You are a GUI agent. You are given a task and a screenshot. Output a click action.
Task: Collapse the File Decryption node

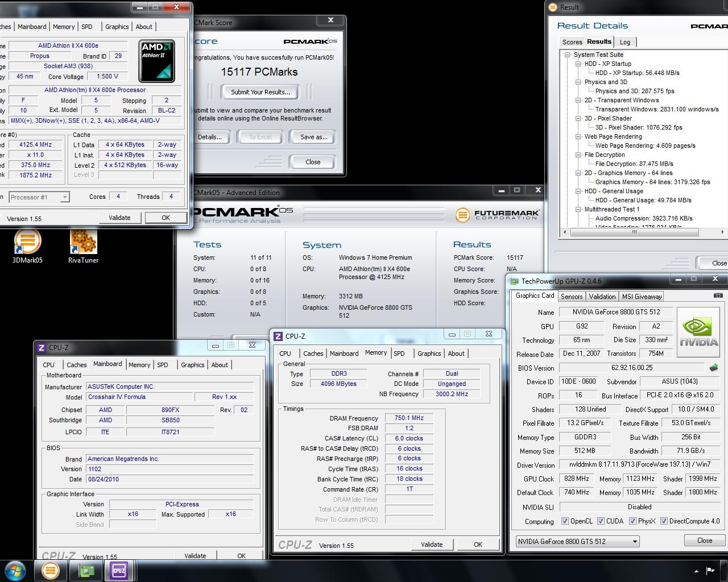(x=578, y=155)
